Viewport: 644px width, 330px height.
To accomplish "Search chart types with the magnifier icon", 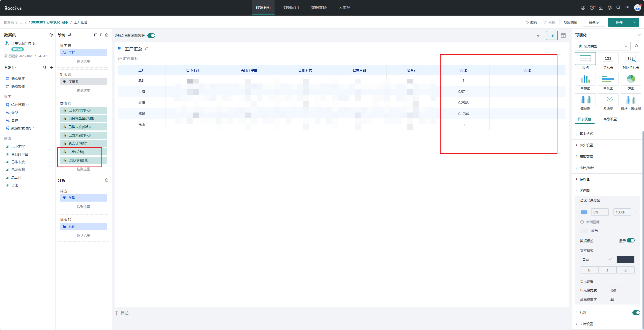I will (637, 46).
